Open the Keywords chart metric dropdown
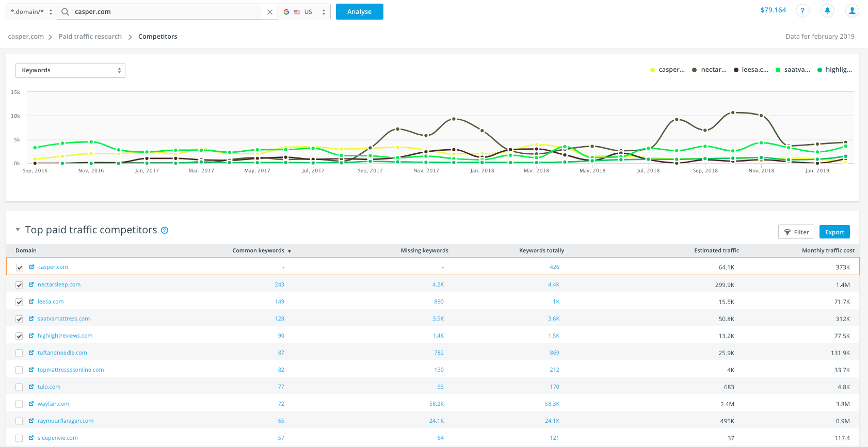Screen dimensions: 868x447 click(70, 70)
